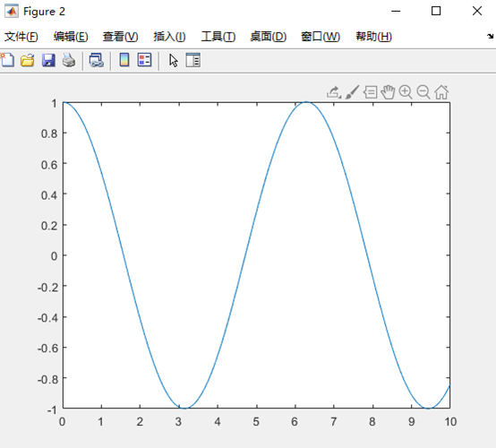Click the y-axis tick label -0.2
The width and height of the screenshot is (496, 448).
point(47,287)
